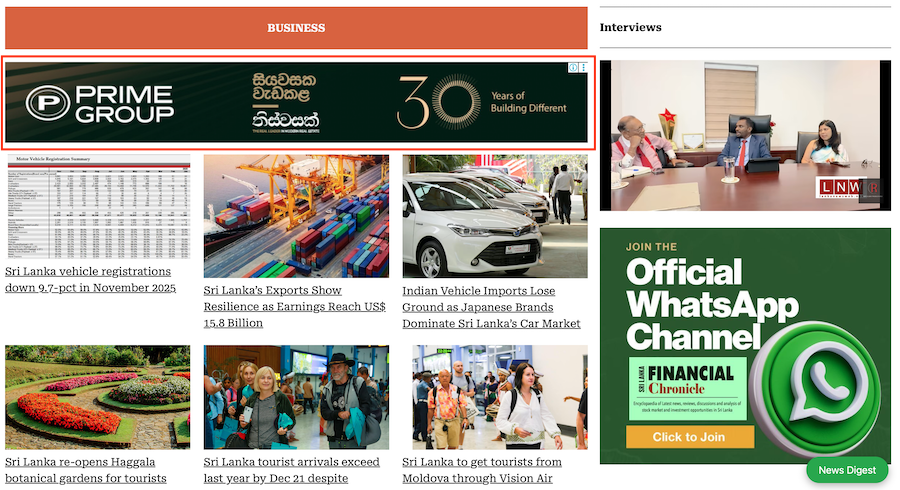This screenshot has height=490, width=900.
Task: Play the interview video with three people
Action: [x=745, y=135]
